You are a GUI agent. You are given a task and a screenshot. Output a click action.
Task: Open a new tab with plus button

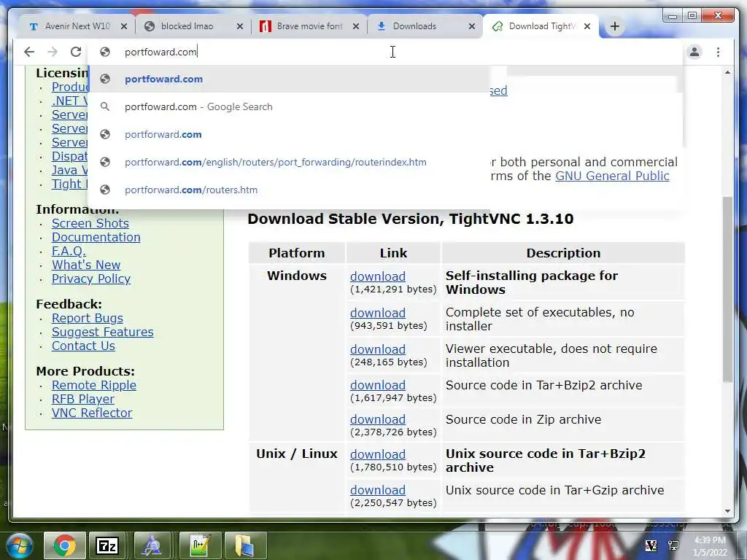tap(614, 26)
